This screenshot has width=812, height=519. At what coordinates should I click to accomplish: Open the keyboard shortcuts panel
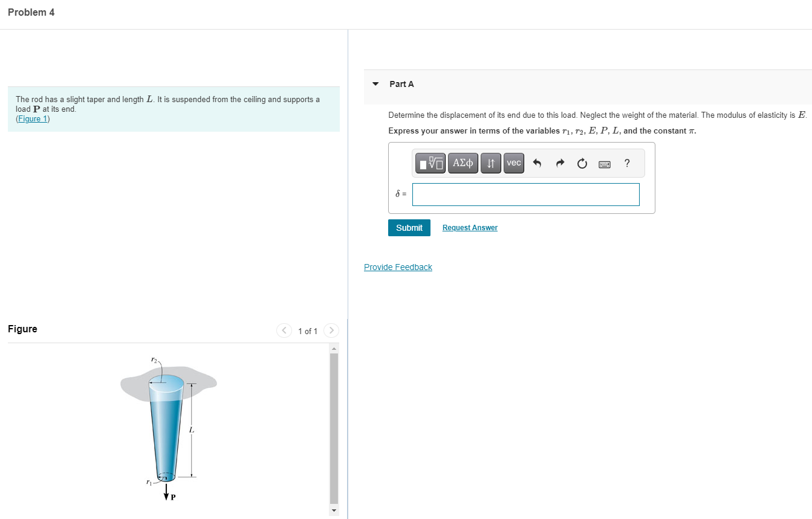click(x=605, y=163)
